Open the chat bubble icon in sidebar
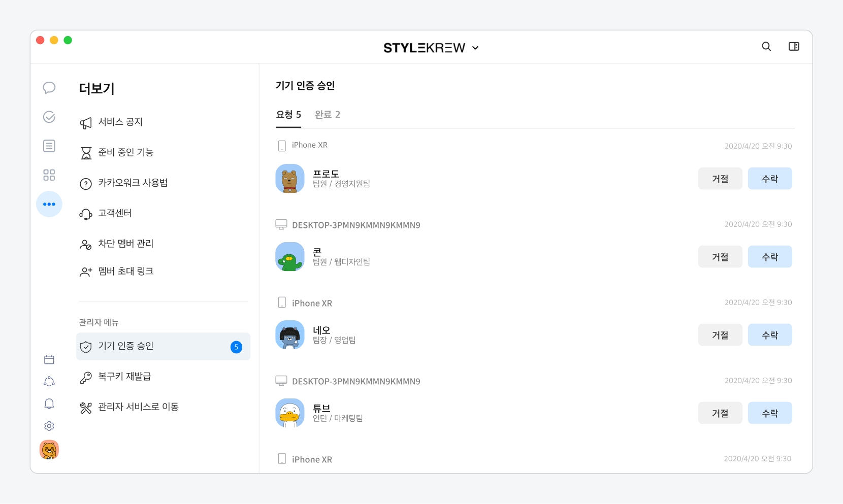Viewport: 843px width, 504px height. click(49, 88)
